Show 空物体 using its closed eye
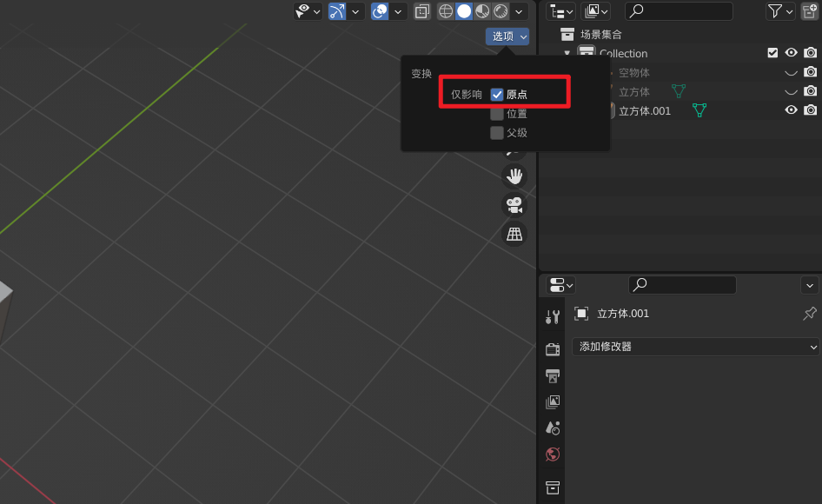Viewport: 822px width, 504px height. click(791, 72)
